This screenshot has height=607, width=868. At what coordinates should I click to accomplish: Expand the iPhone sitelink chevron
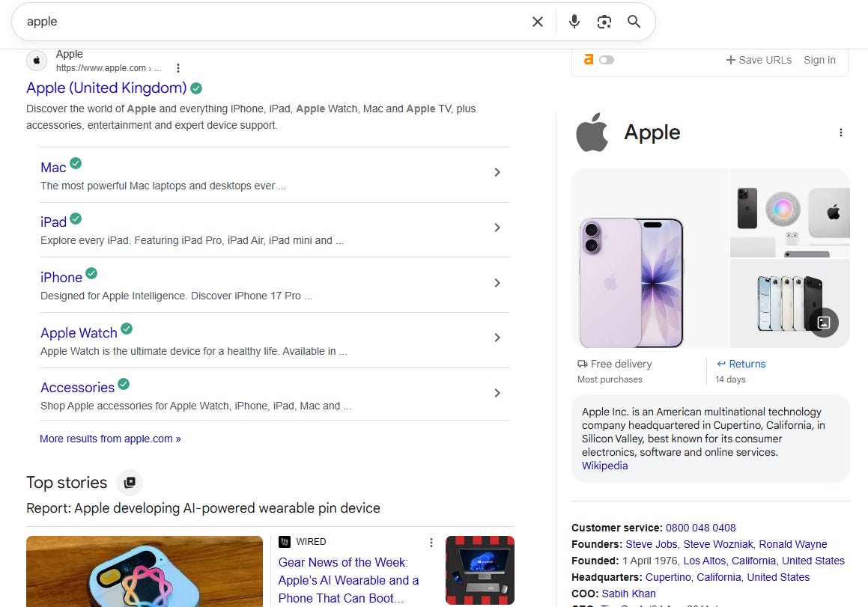[497, 283]
